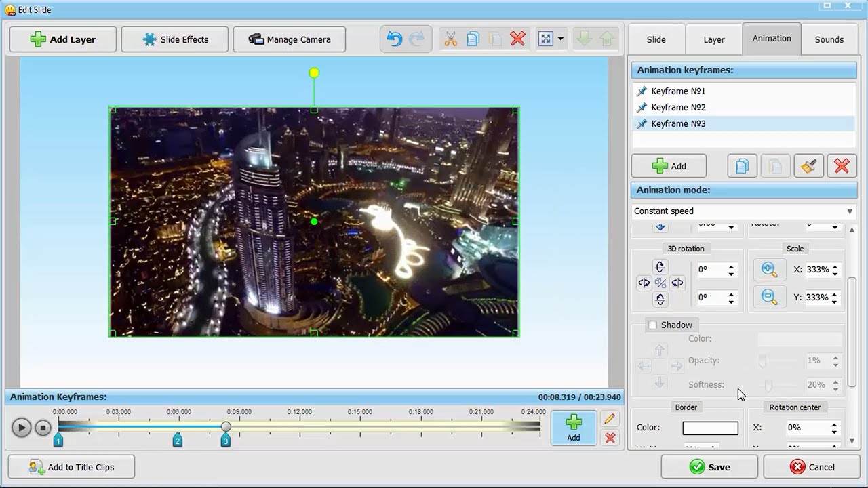Screen dimensions: 868x488
Task: Click timeline keyframe marker 1
Action: pos(58,441)
